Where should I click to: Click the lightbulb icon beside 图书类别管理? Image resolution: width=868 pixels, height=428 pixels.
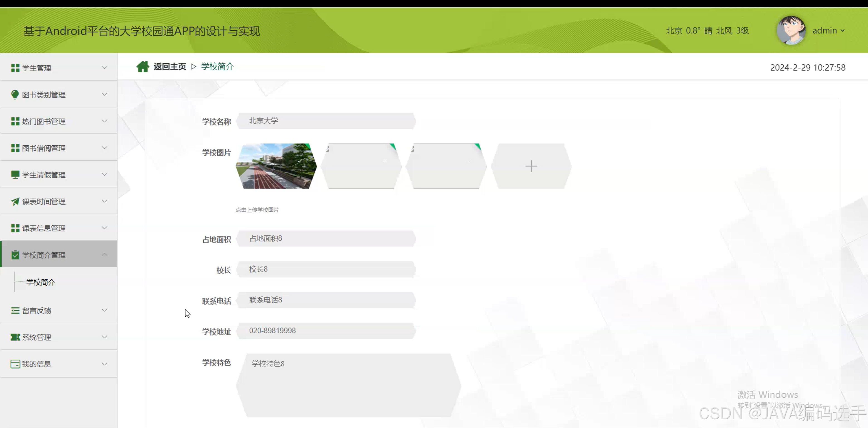tap(15, 94)
